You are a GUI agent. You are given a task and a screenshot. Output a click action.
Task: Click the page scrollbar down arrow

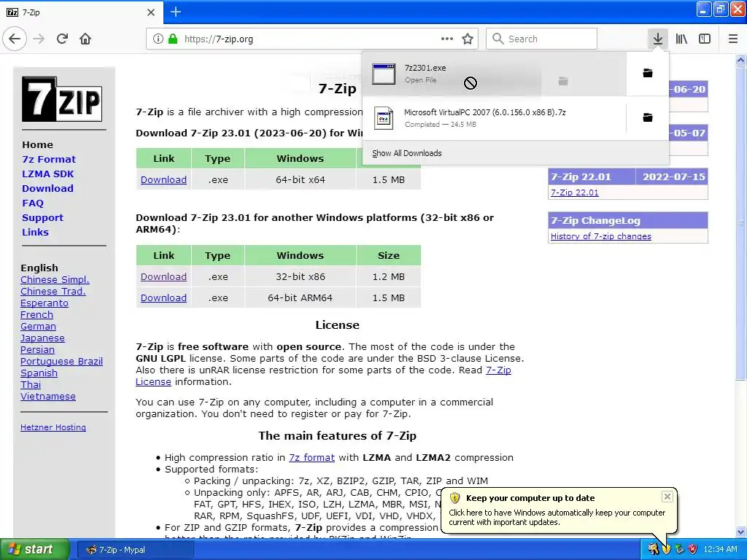click(x=740, y=532)
